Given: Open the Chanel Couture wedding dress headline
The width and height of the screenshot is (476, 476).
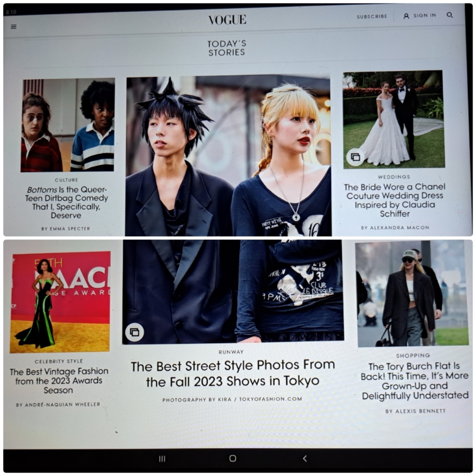Looking at the screenshot, I should (x=395, y=200).
